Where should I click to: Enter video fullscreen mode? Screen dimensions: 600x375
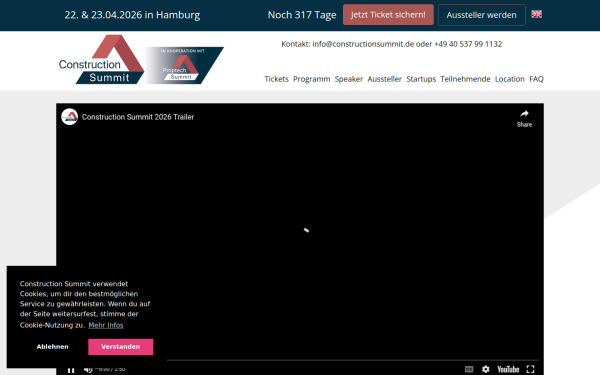(x=530, y=369)
